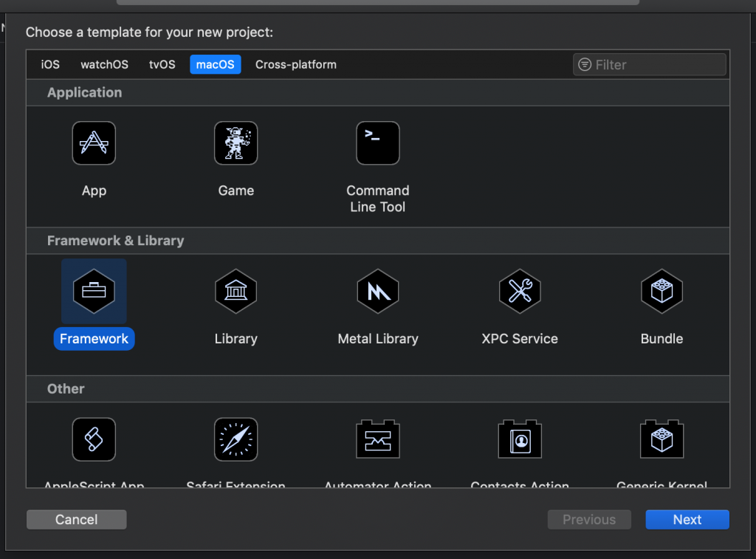Click the Next button
Image resolution: width=756 pixels, height=559 pixels.
click(687, 519)
